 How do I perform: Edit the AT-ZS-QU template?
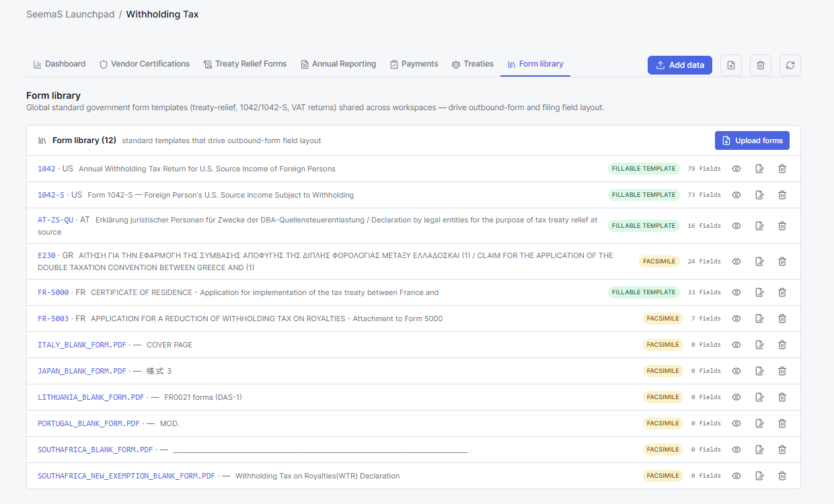(759, 226)
